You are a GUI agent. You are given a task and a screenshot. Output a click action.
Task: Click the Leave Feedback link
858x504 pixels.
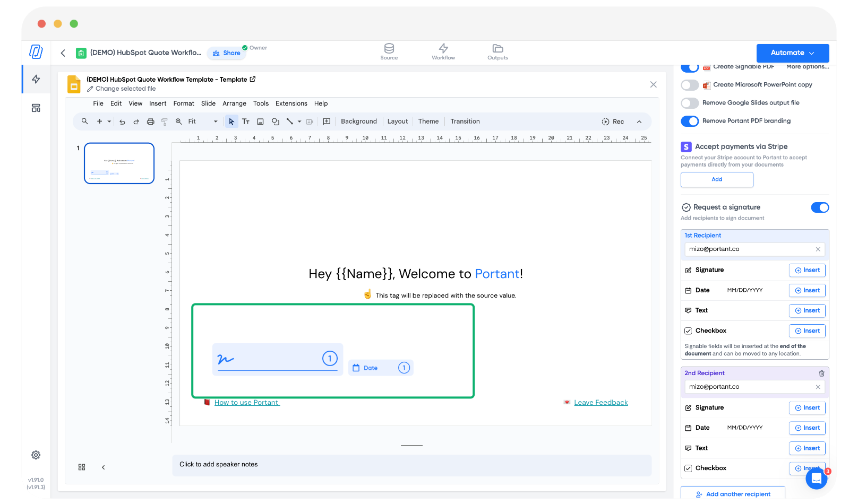point(600,403)
